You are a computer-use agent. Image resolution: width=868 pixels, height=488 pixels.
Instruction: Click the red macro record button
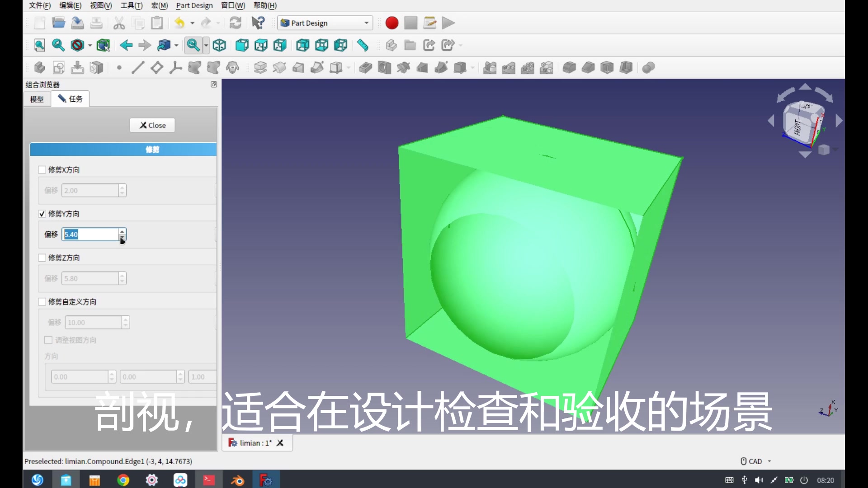pyautogui.click(x=392, y=23)
